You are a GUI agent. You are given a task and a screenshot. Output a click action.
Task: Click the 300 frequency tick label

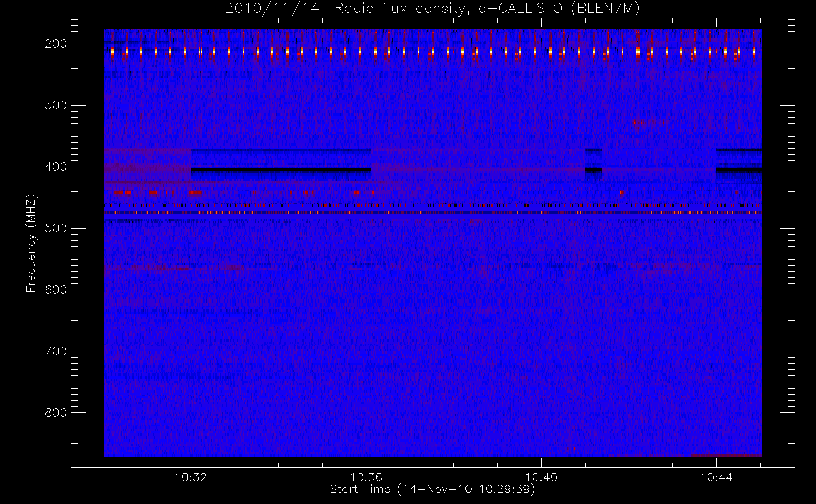[56, 105]
